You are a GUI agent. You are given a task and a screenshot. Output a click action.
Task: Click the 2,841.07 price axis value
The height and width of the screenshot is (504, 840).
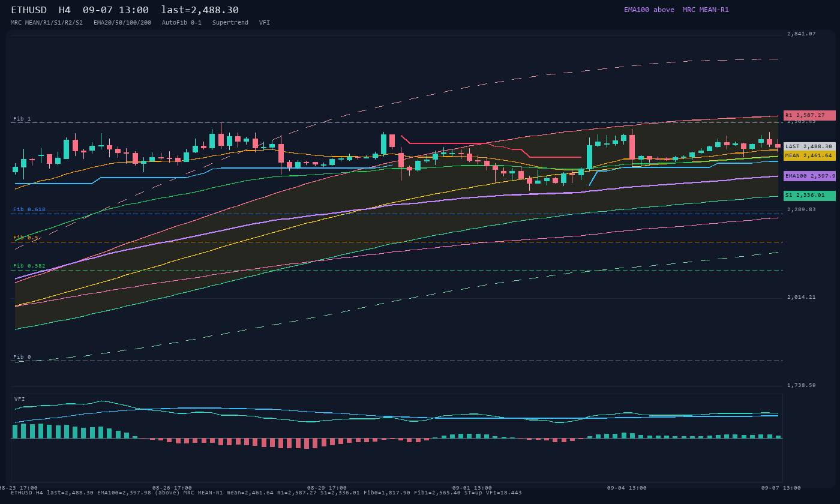[802, 34]
